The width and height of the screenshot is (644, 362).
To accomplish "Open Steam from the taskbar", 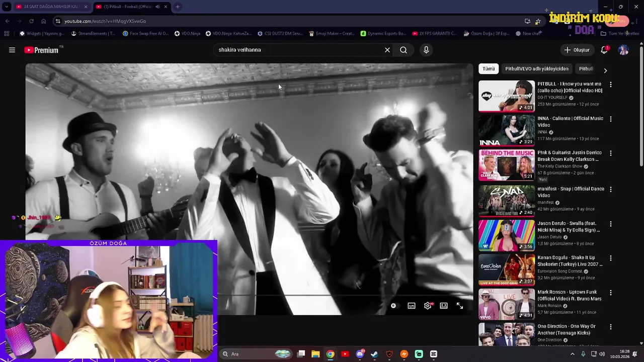I will tap(374, 354).
